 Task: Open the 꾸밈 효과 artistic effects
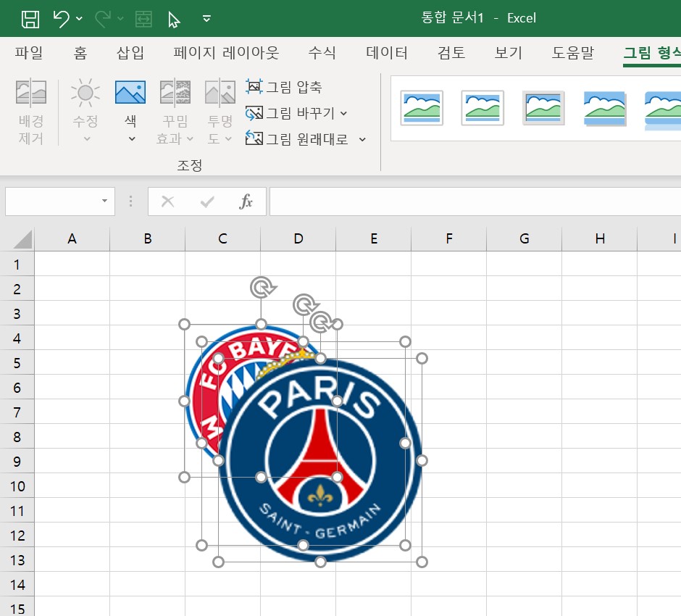click(175, 110)
